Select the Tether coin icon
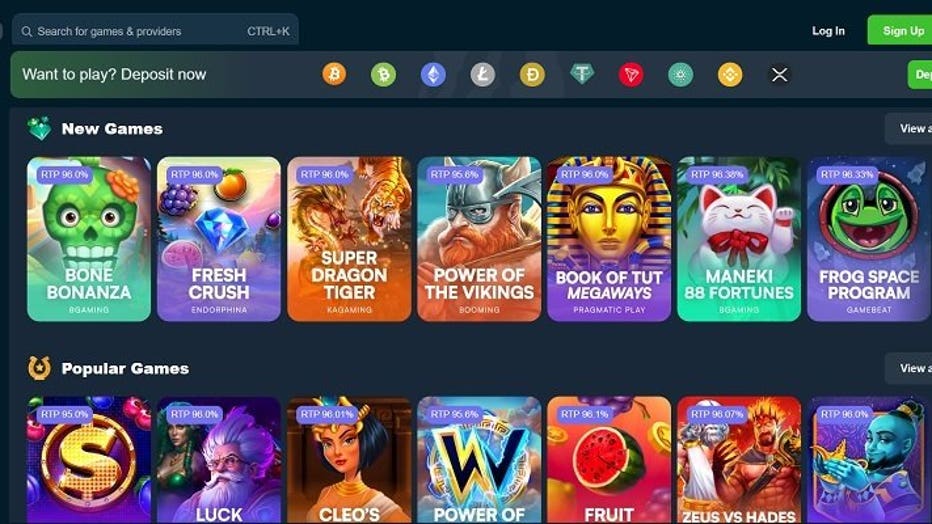 tap(582, 74)
